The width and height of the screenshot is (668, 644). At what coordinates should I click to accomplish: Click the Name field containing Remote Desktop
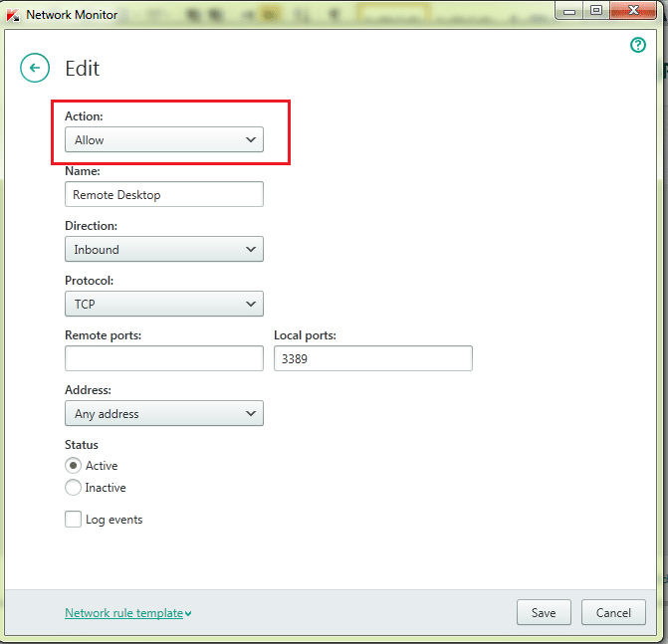[164, 195]
